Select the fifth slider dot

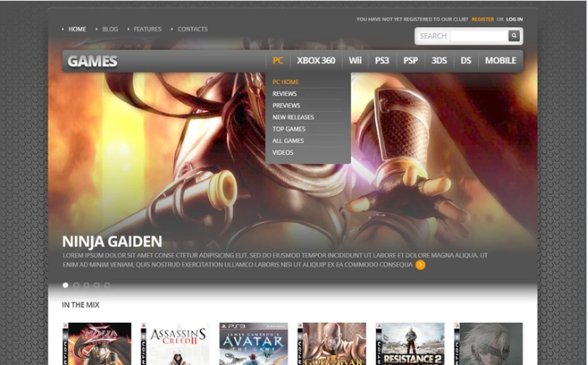point(107,285)
